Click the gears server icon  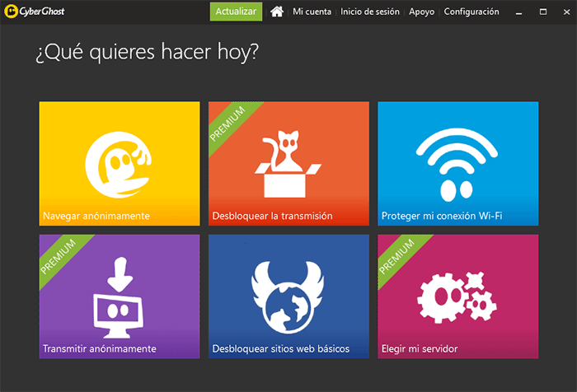457,296
